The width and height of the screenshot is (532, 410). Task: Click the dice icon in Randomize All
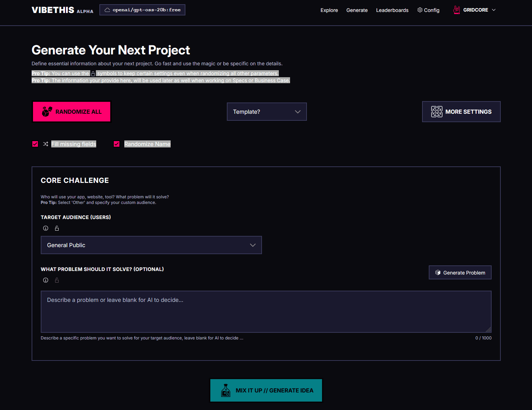coord(47,112)
